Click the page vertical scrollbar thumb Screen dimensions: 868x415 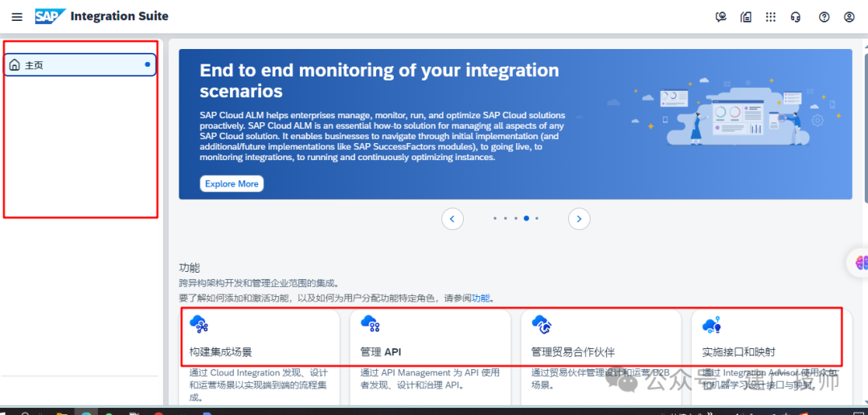click(x=865, y=129)
